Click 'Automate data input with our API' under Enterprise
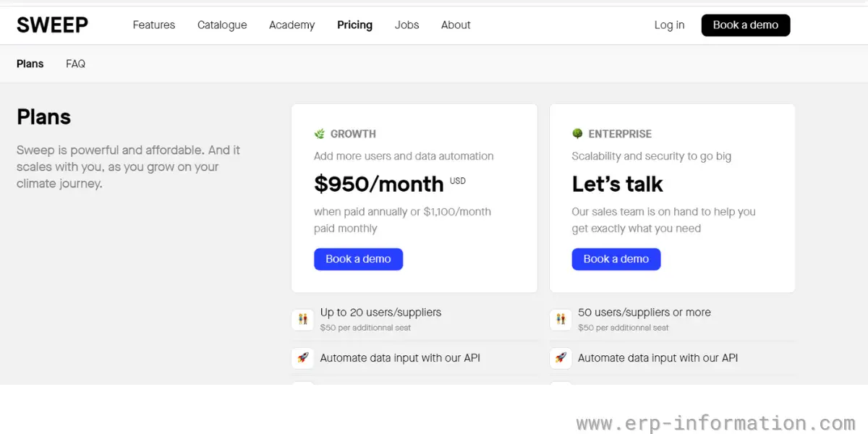Screen dimensions: 868x434 [x=658, y=358]
